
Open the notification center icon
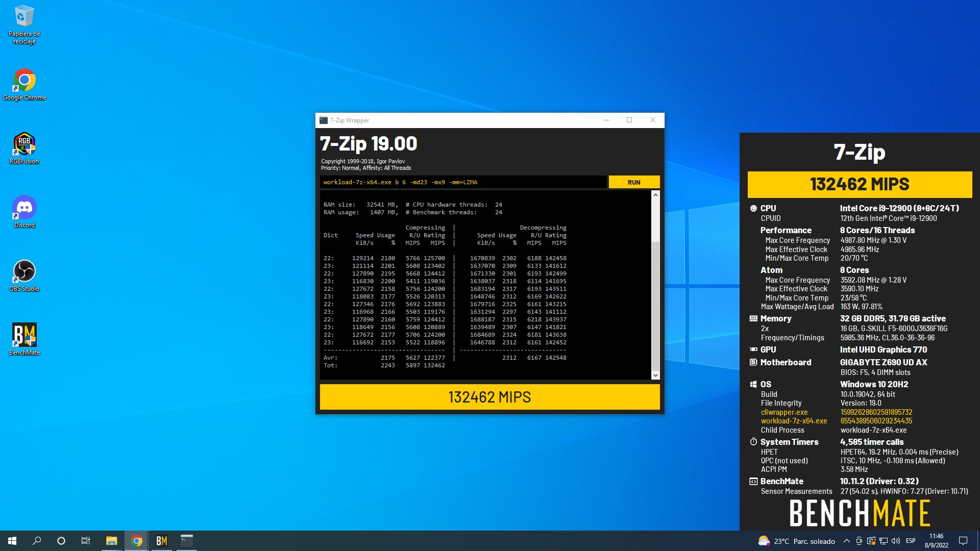pyautogui.click(x=963, y=541)
